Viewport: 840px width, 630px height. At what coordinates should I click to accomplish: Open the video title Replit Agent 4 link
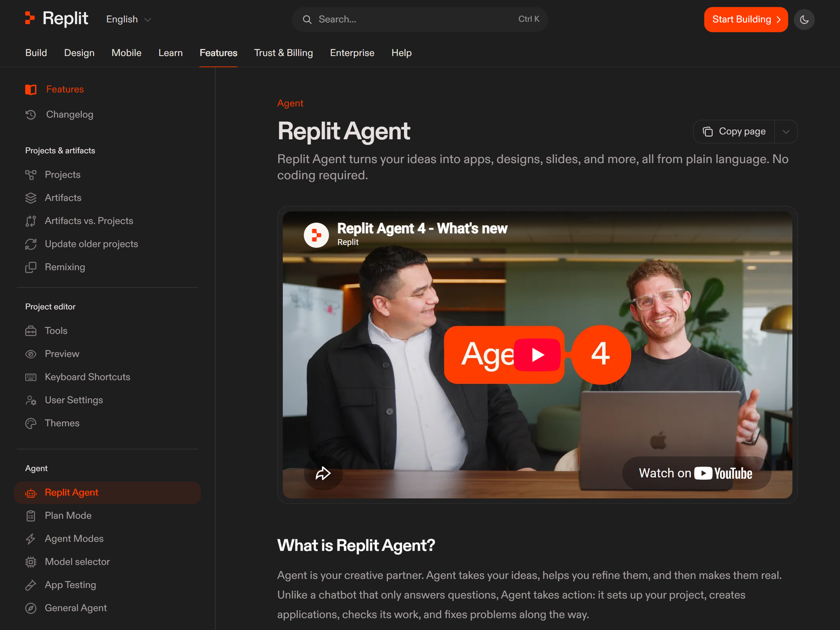tap(422, 228)
